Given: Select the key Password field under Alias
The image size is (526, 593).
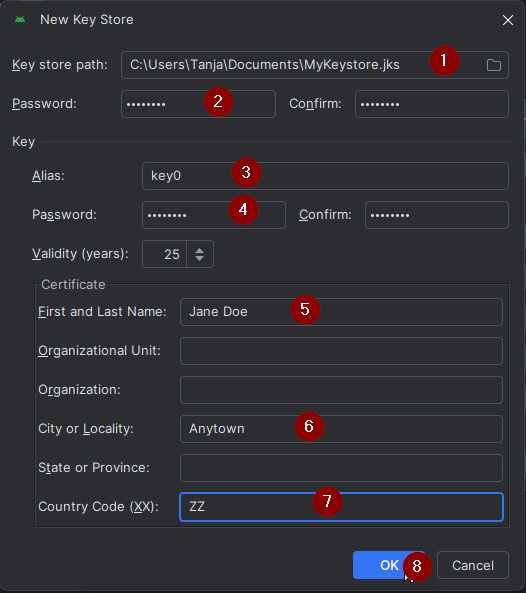Looking at the screenshot, I should pos(214,215).
